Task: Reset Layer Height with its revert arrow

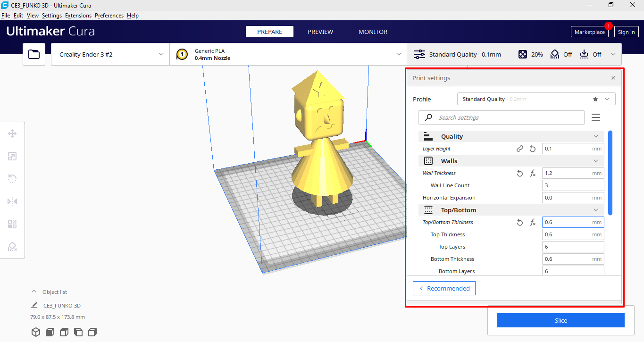Action: [x=533, y=149]
